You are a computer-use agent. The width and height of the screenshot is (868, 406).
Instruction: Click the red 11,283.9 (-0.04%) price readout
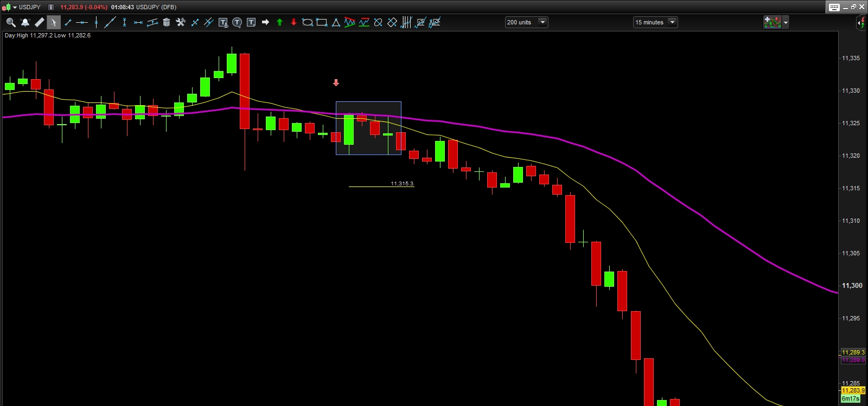[84, 7]
